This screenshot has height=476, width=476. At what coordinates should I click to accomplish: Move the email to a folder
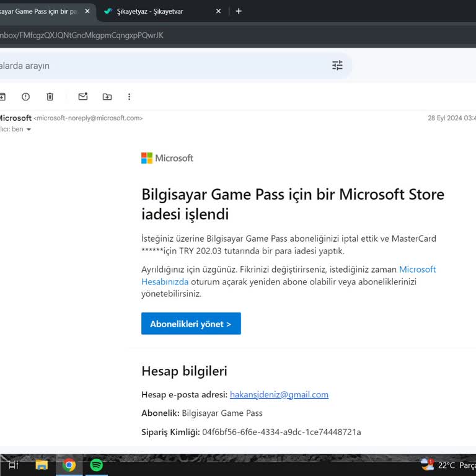pos(107,97)
